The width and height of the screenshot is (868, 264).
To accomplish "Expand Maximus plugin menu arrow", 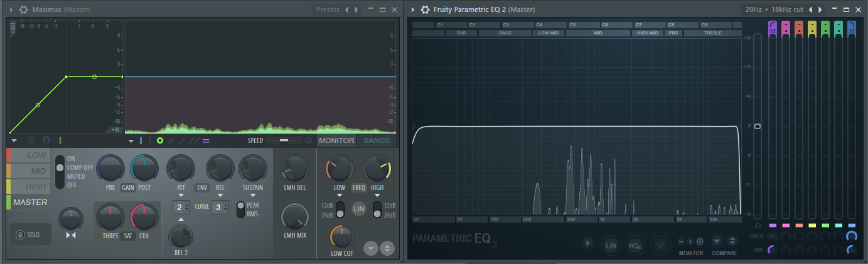I will [x=11, y=9].
